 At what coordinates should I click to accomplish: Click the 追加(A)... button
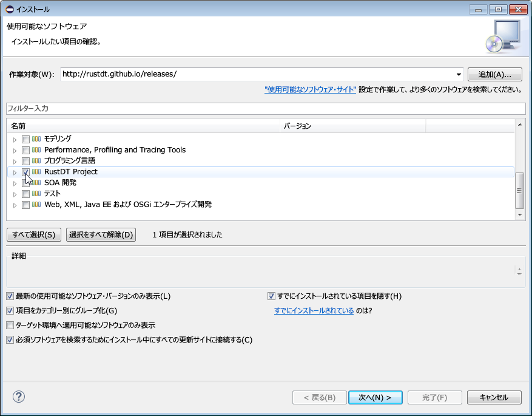(494, 74)
